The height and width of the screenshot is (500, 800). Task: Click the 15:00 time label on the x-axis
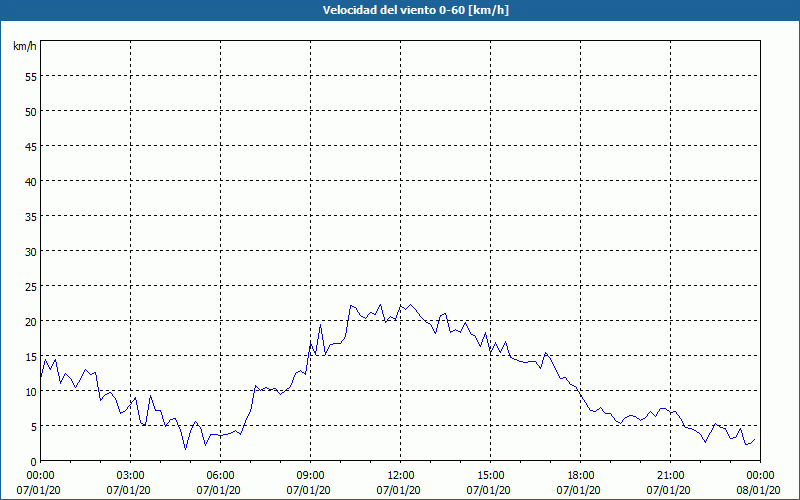pos(490,476)
